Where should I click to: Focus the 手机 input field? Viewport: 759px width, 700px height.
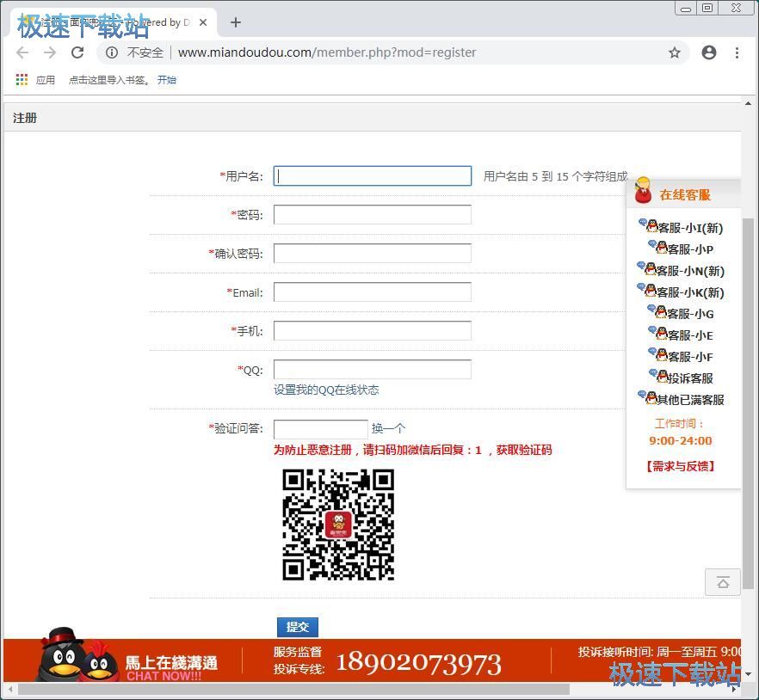(373, 330)
